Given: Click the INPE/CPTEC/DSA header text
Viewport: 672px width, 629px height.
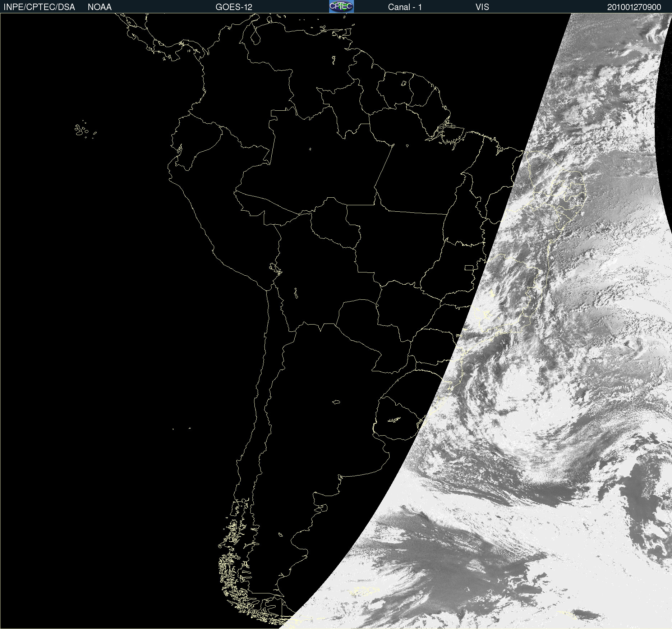Looking at the screenshot, I should pyautogui.click(x=39, y=7).
